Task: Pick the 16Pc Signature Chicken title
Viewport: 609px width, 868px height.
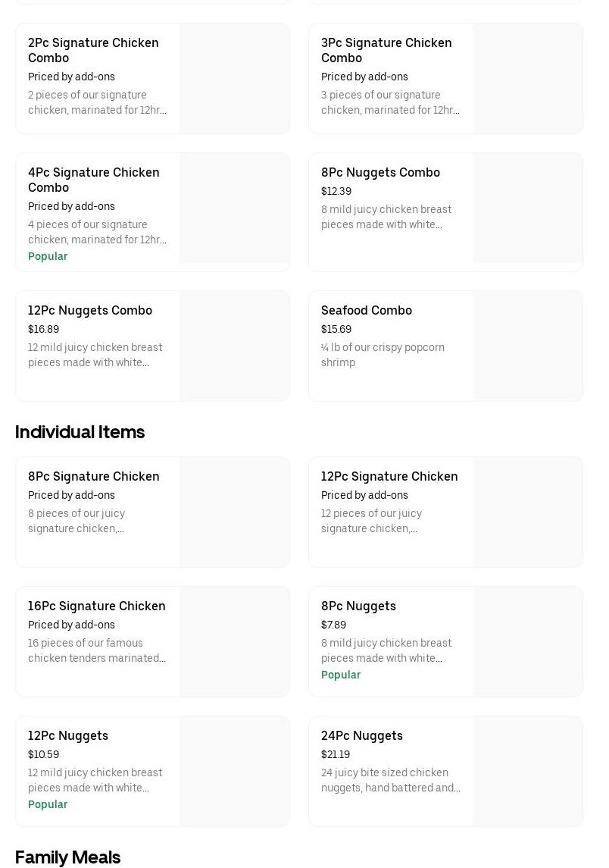Action: (x=97, y=606)
